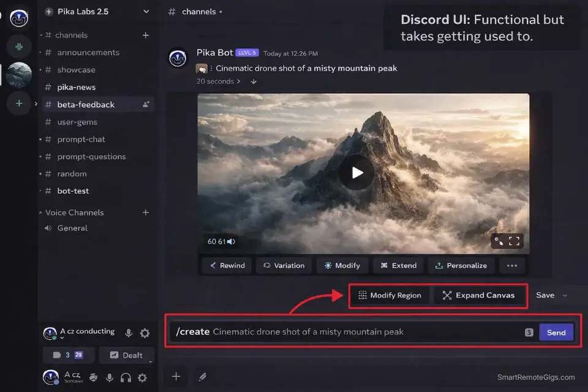Click the Send button to submit prompt
Screen dimensions: 588x392
(556, 332)
